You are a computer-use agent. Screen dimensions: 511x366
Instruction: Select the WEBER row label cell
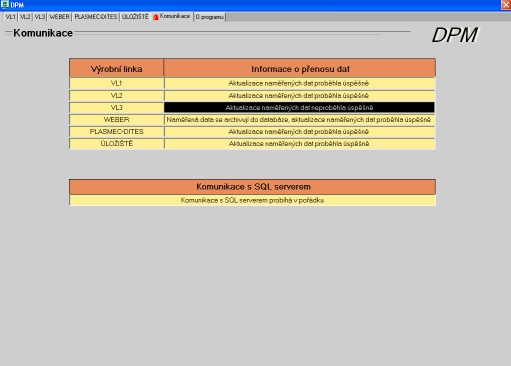pos(116,119)
